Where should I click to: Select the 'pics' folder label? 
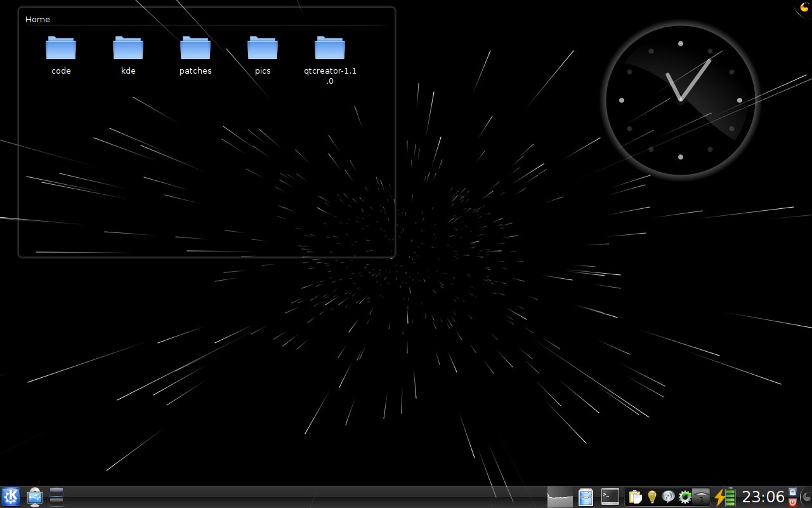(263, 71)
